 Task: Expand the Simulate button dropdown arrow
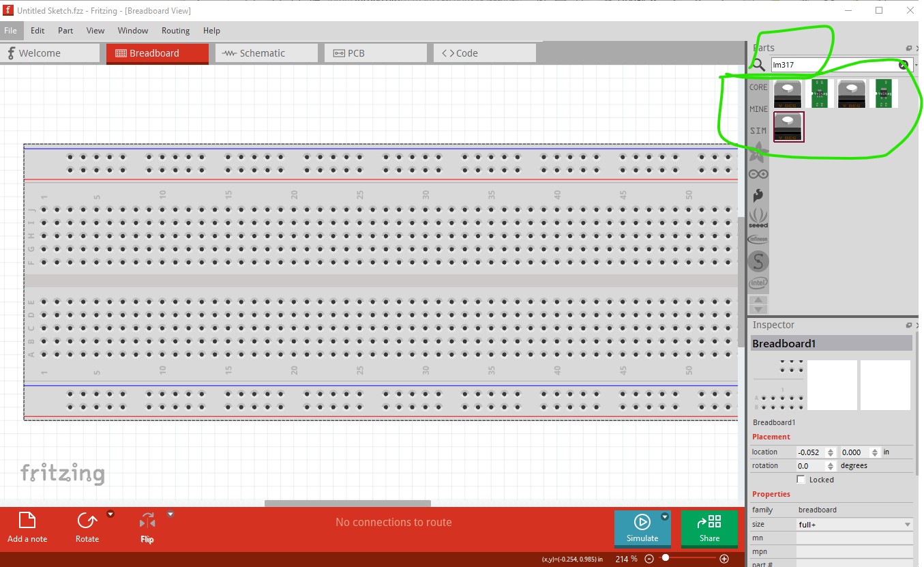[x=665, y=517]
